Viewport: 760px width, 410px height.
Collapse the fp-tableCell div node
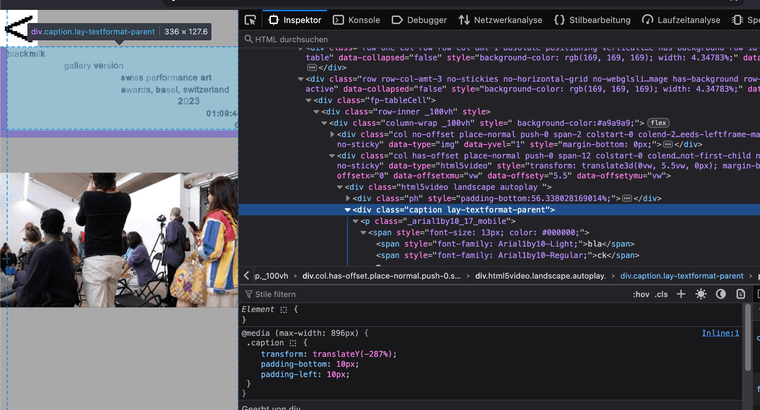pos(308,100)
